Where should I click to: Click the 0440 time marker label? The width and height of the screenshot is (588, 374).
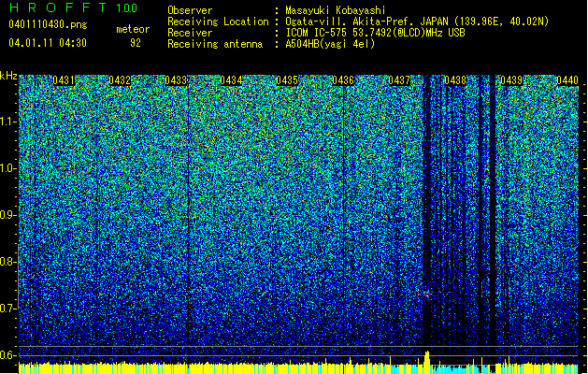pos(567,80)
